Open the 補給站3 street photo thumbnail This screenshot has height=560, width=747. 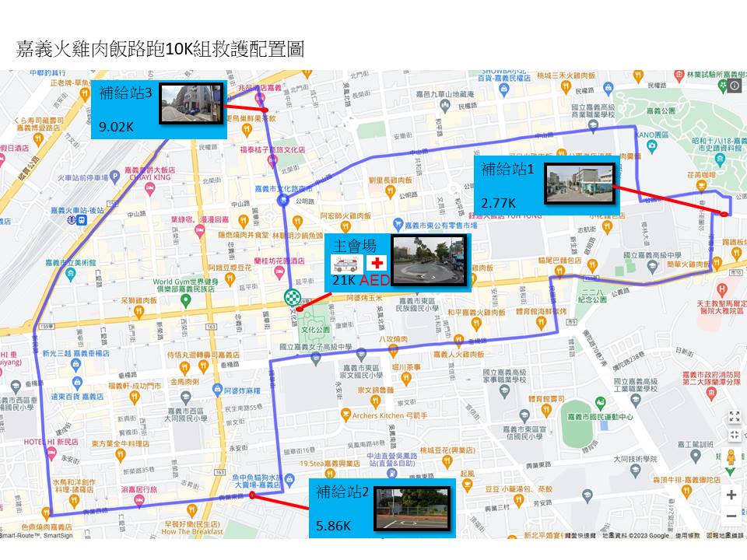pyautogui.click(x=191, y=103)
